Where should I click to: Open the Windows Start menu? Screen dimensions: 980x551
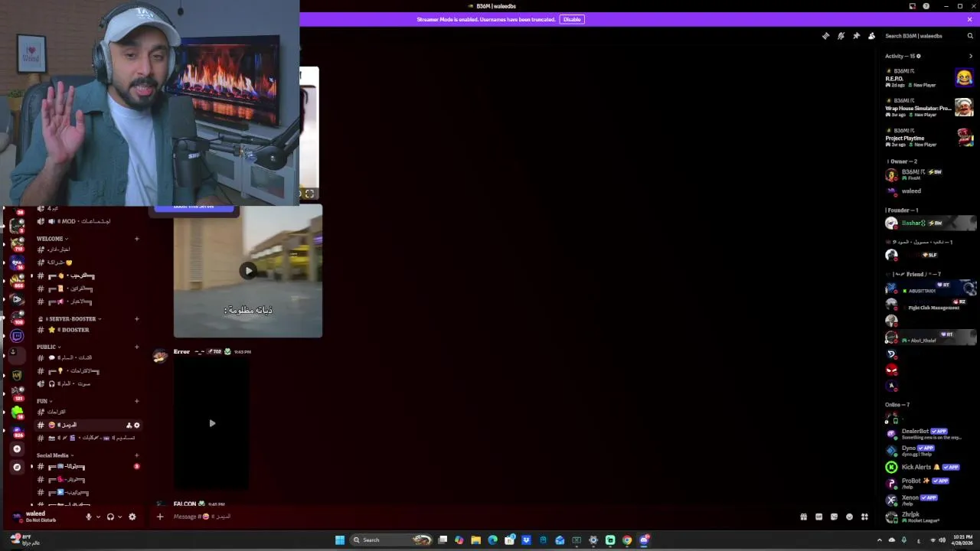tap(340, 540)
